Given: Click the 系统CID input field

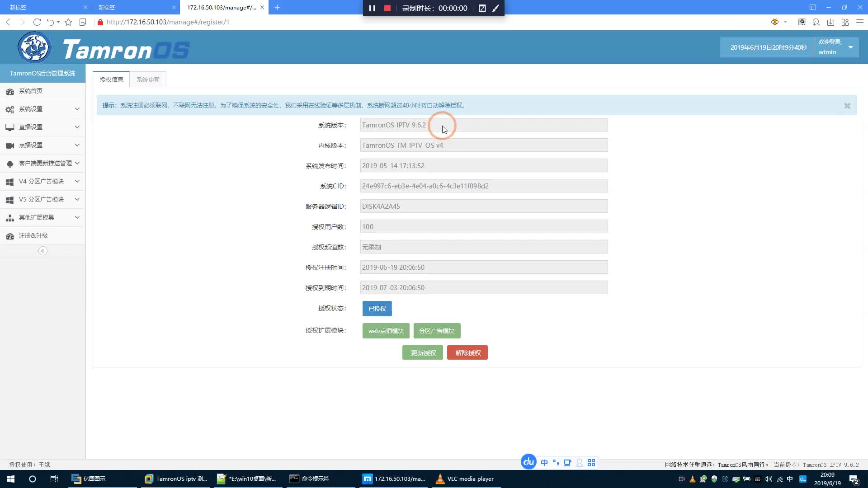Looking at the screenshot, I should (484, 186).
